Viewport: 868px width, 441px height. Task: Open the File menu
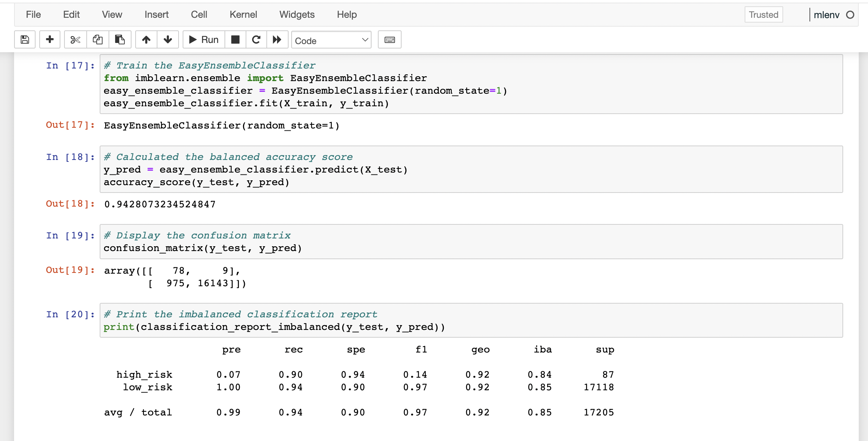click(33, 14)
